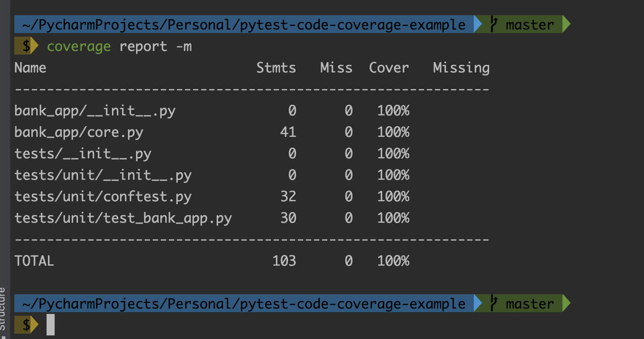The width and height of the screenshot is (644, 339).
Task: Select the master branch label in bottom prompt
Action: tap(529, 304)
